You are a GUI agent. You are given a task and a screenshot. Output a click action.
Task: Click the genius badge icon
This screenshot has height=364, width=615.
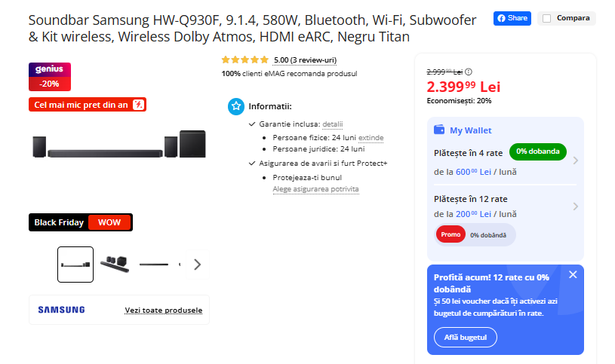tap(50, 69)
